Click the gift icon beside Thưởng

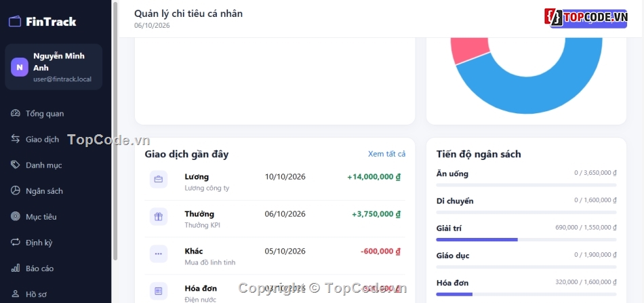click(x=159, y=217)
